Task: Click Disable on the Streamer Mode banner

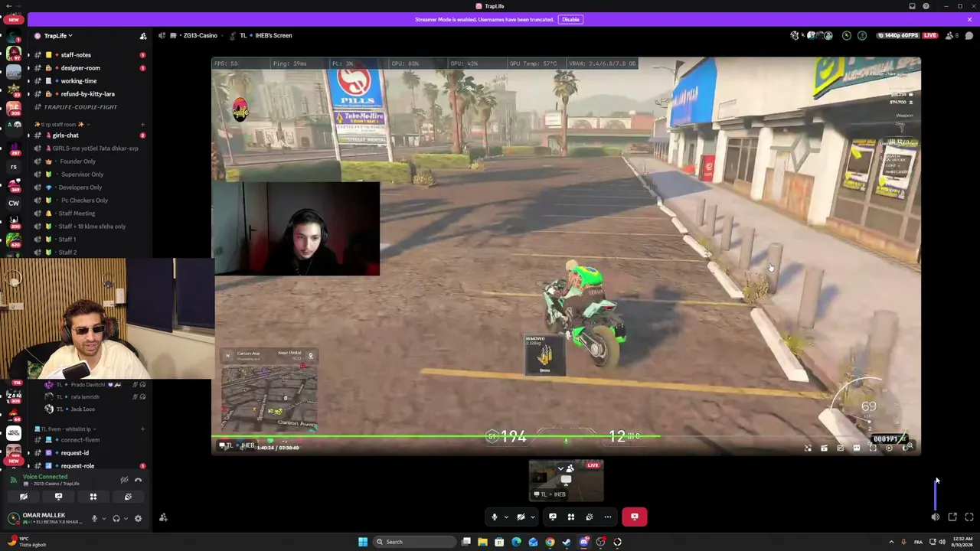Action: [570, 20]
